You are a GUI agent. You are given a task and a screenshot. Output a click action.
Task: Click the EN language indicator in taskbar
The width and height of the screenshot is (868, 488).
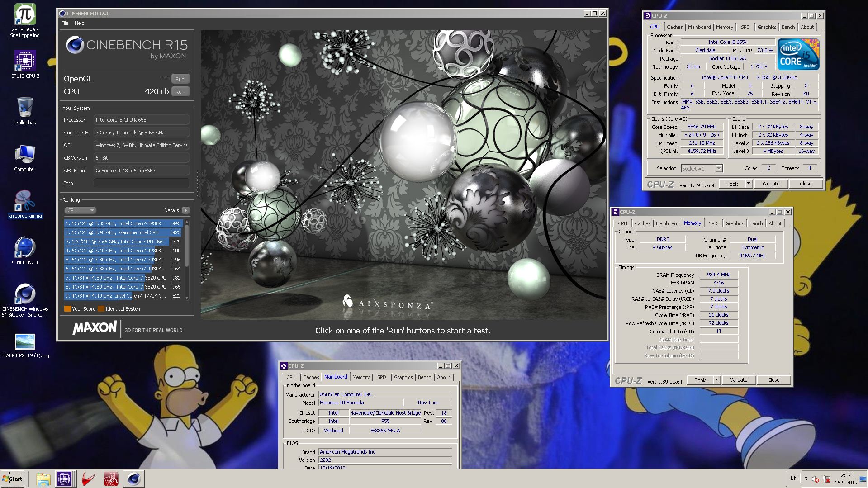(794, 478)
